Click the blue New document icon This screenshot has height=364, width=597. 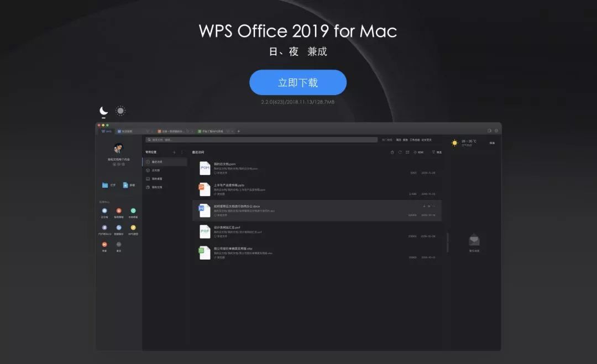click(x=125, y=185)
